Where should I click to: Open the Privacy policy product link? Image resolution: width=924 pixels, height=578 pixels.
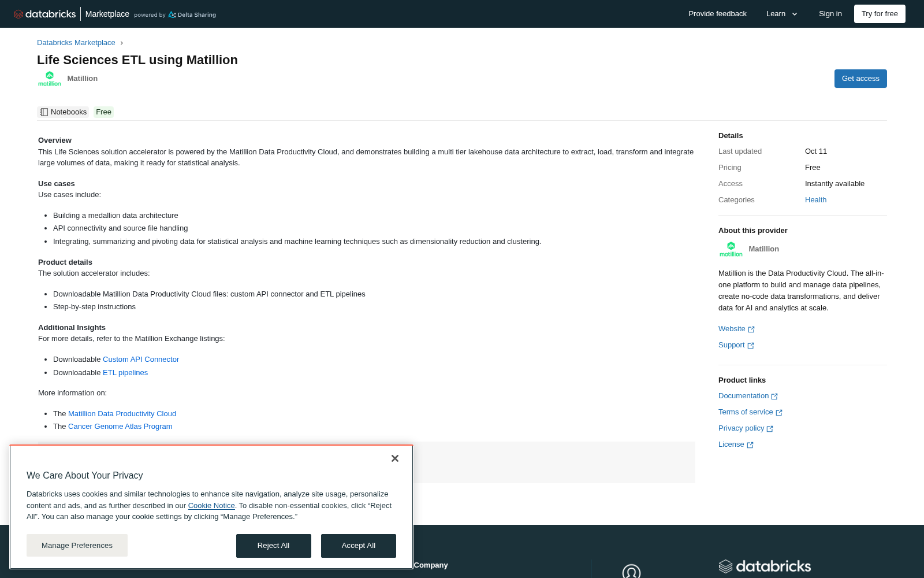point(742,428)
